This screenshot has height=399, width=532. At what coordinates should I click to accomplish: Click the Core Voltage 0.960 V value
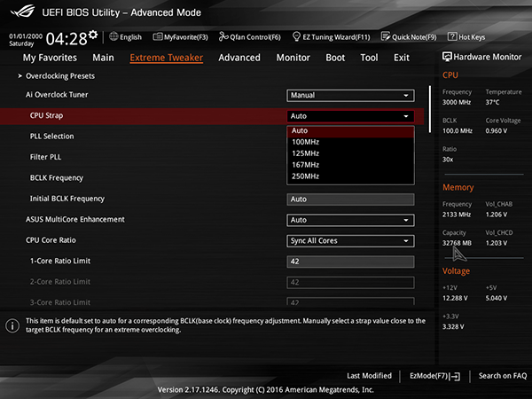496,131
